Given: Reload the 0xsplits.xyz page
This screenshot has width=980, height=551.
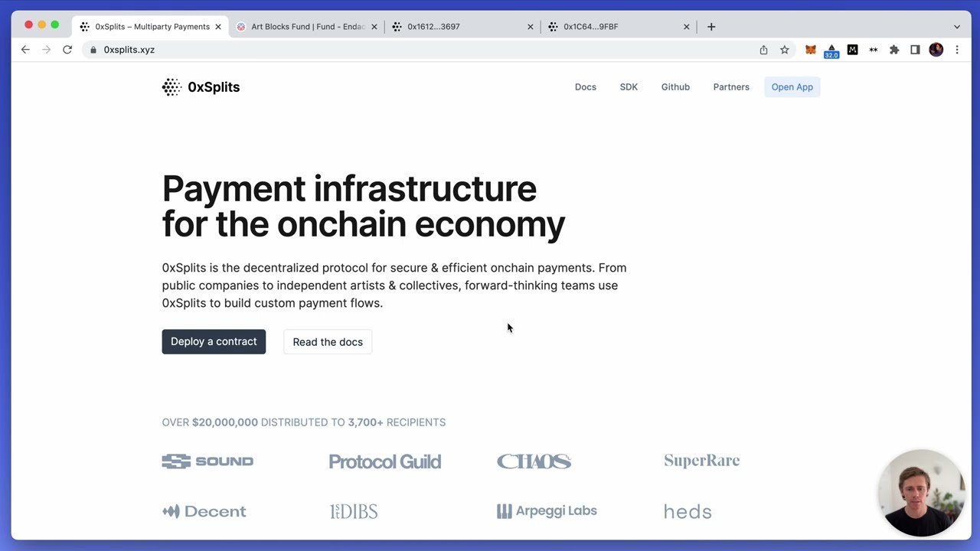Looking at the screenshot, I should click(x=67, y=50).
